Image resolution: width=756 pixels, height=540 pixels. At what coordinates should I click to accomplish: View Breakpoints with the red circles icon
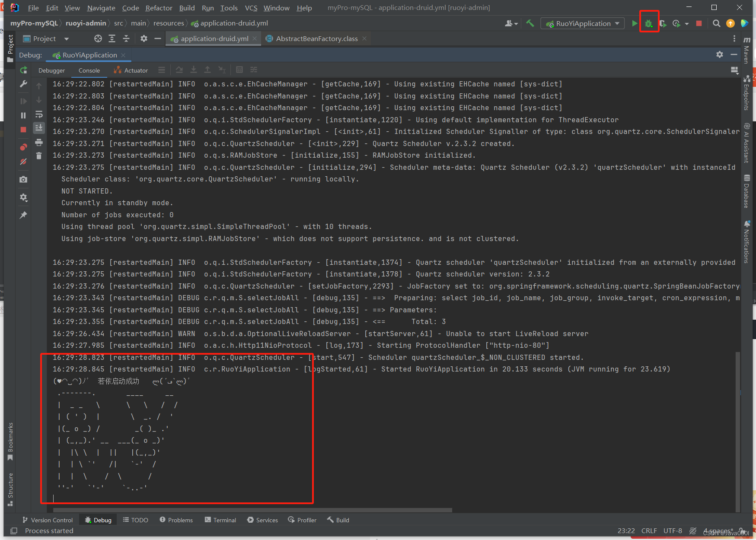tap(23, 147)
